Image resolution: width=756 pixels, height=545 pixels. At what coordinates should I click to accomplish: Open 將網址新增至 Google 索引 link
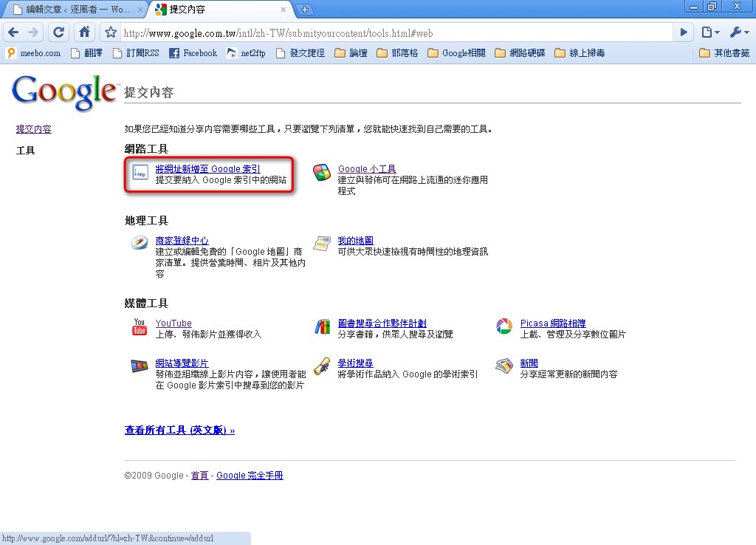[207, 169]
